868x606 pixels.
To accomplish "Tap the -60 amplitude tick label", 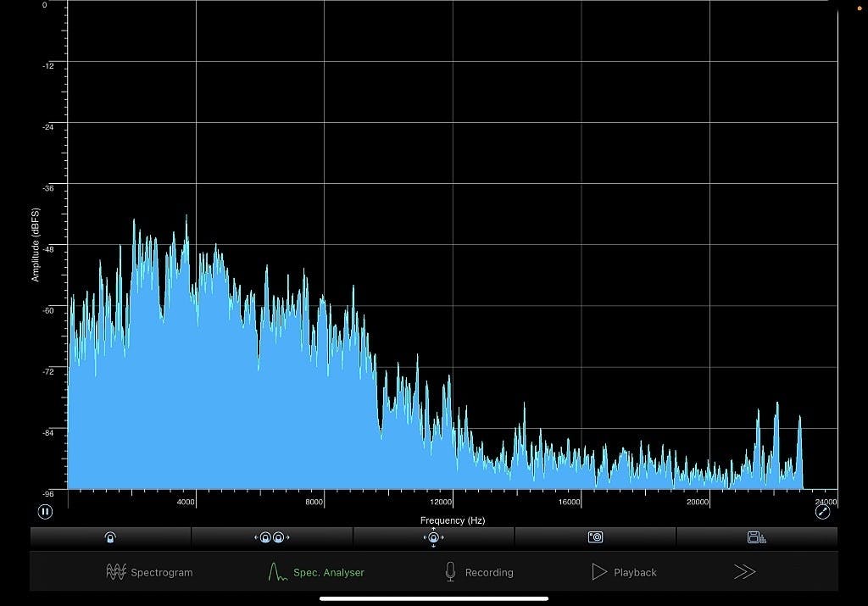I will coord(48,310).
